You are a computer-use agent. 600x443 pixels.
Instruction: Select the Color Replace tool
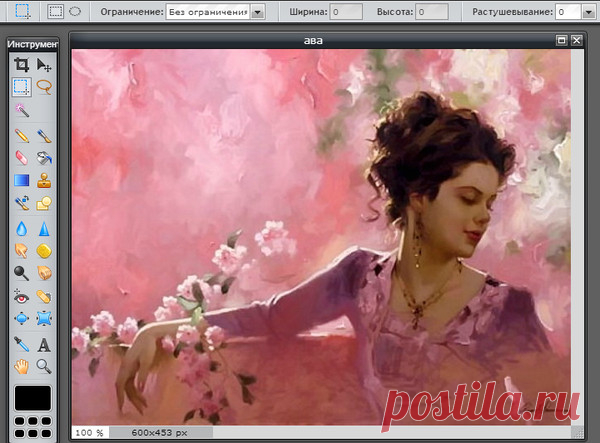point(21,203)
